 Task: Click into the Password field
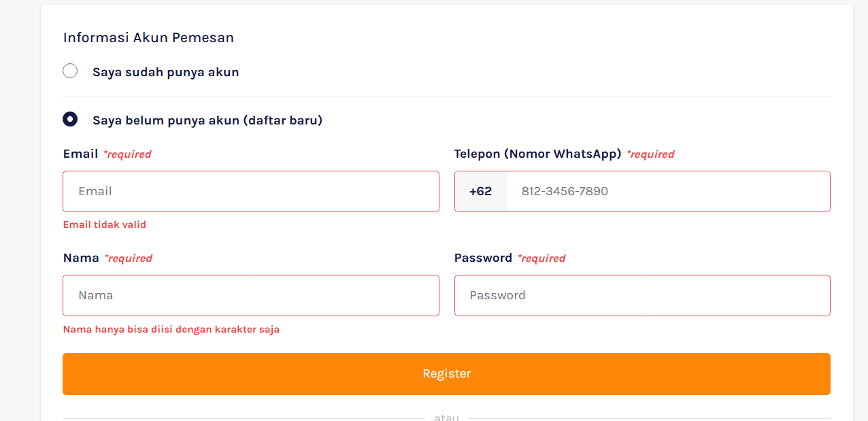(x=641, y=295)
